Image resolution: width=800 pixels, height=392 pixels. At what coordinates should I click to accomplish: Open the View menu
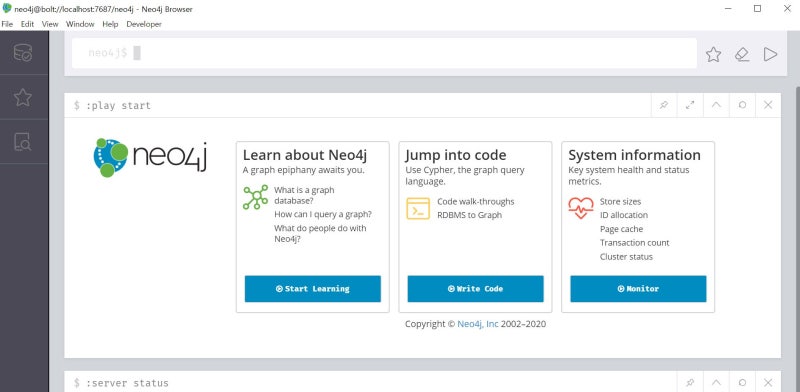(x=50, y=24)
